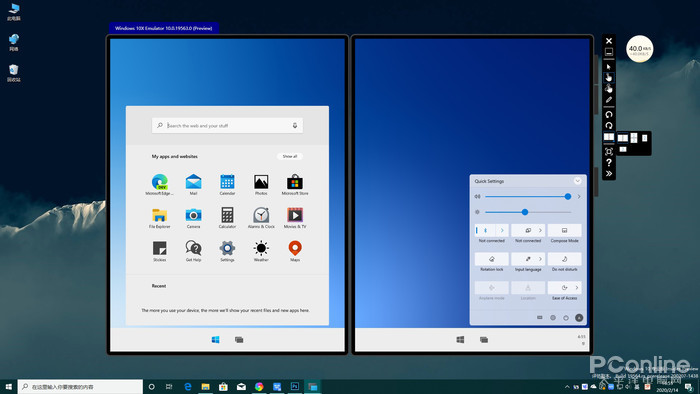Select the pen input tool in emulator toolbar
Screen dimensions: 700x394
[x=608, y=100]
